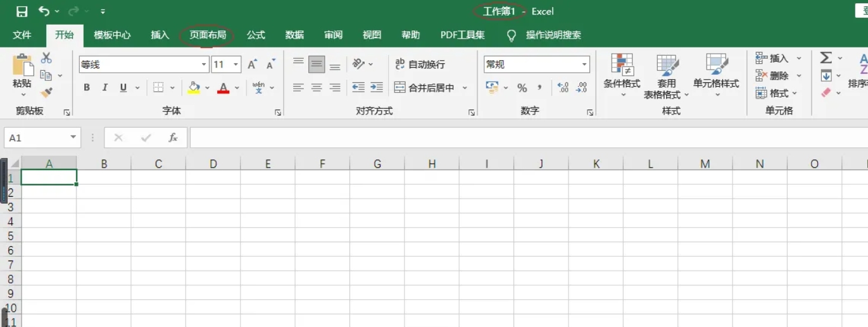Toggle bold formatting
868x327 pixels.
87,88
